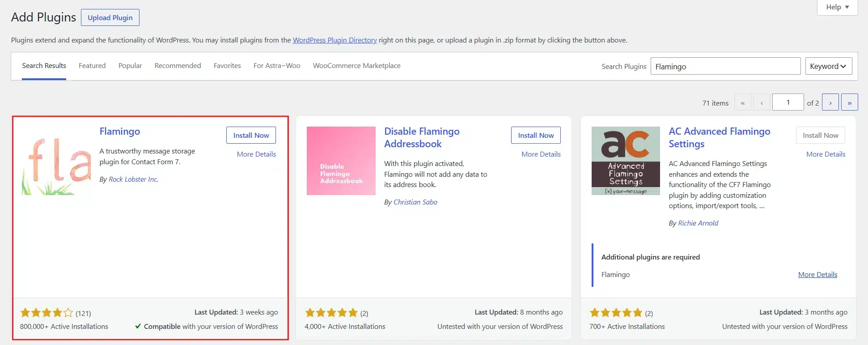Open the AC Advanced Flamingo Settings thumbnail

tap(626, 161)
